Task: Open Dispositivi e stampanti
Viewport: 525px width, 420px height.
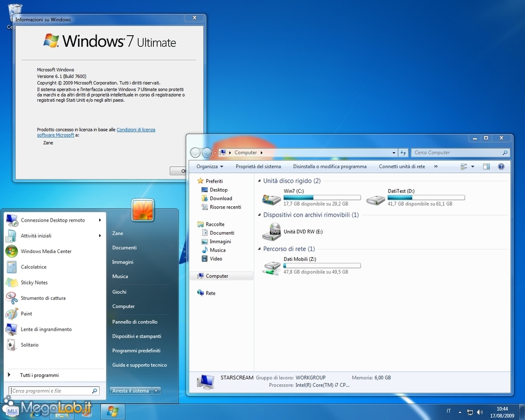Action: point(136,337)
